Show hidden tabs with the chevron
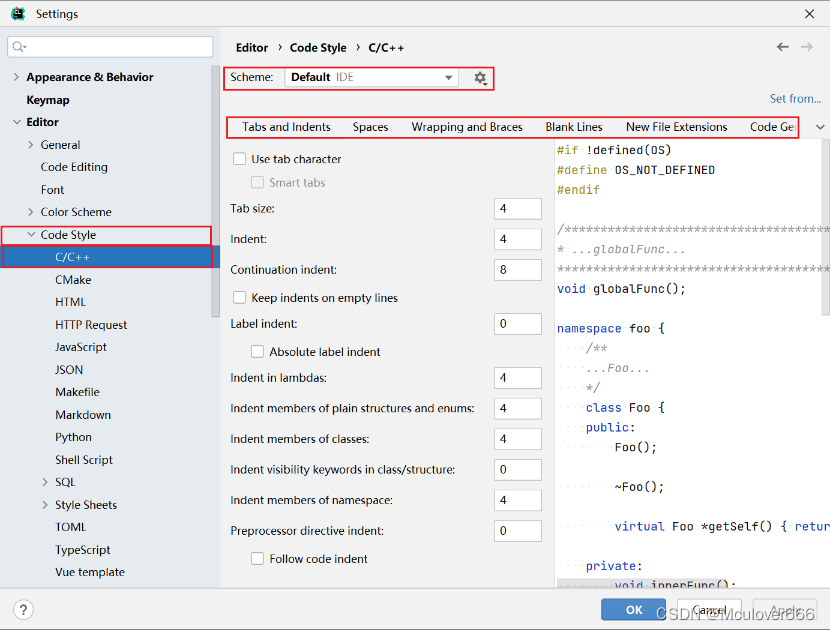830x630 pixels. [820, 127]
